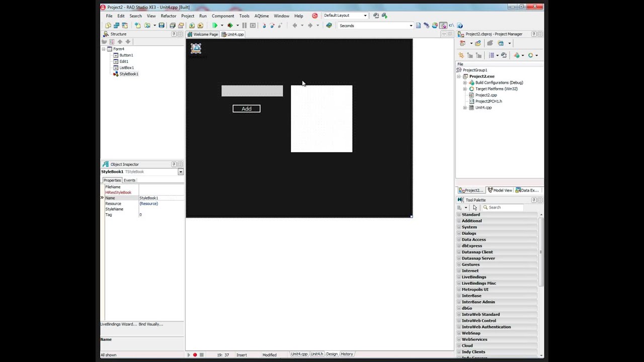644x362 pixels.
Task: Open the Refactor menu
Action: tap(169, 16)
